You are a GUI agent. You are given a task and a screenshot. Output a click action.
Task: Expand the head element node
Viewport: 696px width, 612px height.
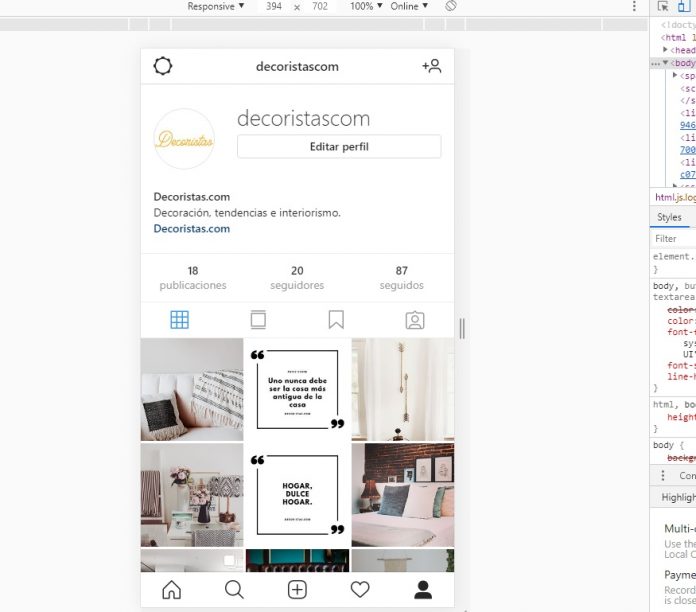pyautogui.click(x=665, y=50)
